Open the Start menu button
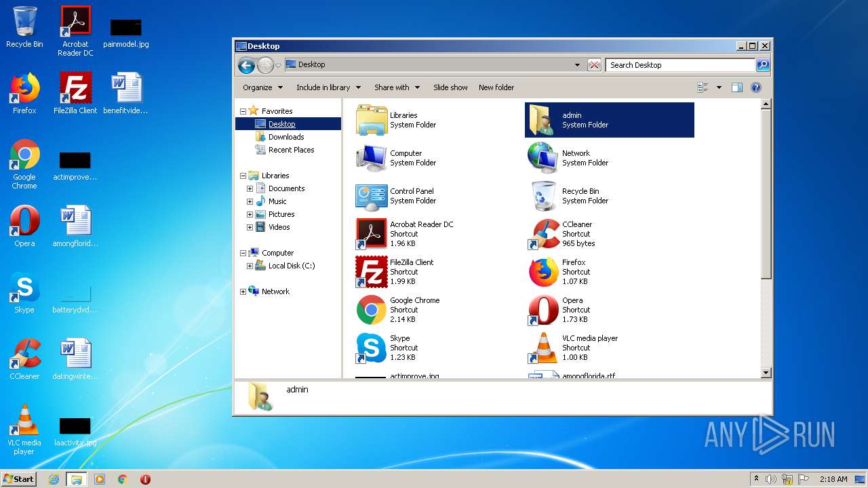 (x=18, y=479)
